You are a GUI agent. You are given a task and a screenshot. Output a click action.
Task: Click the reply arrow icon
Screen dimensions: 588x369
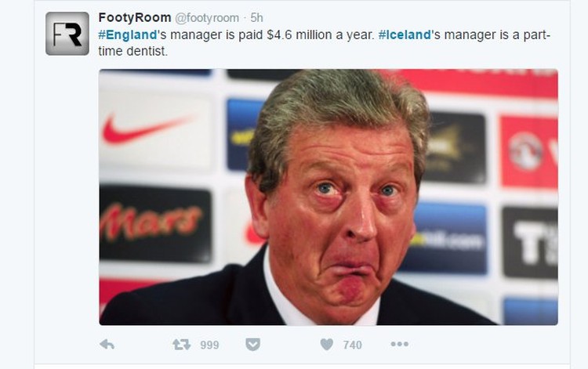tap(107, 344)
